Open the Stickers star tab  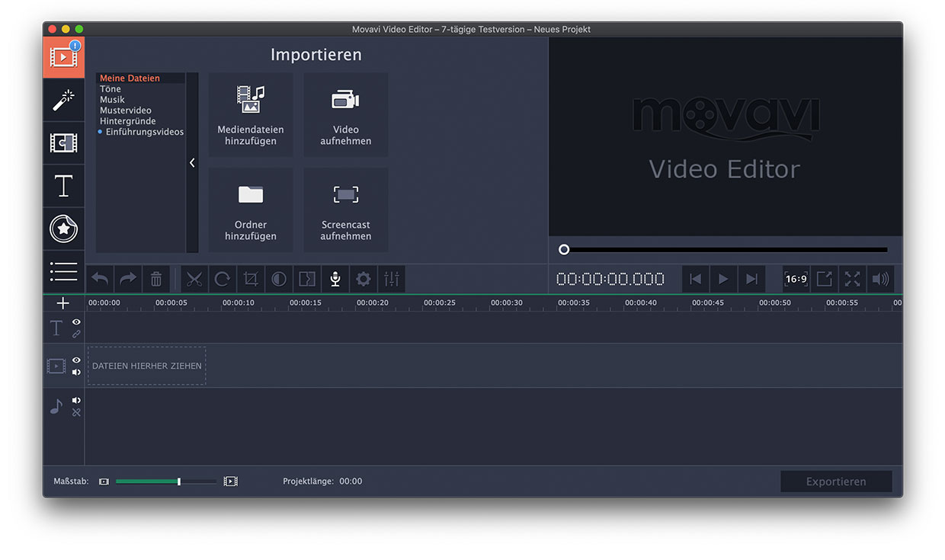(x=63, y=229)
